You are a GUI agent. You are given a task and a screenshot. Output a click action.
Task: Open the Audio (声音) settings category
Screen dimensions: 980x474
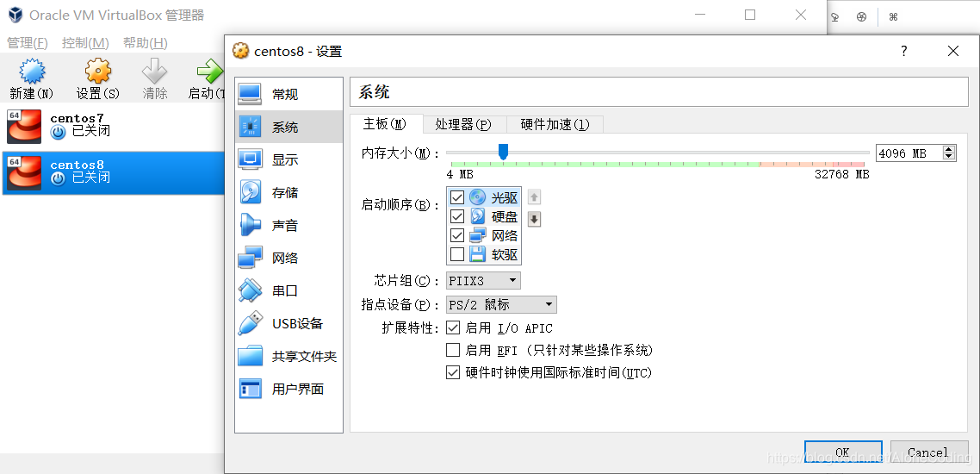point(288,225)
